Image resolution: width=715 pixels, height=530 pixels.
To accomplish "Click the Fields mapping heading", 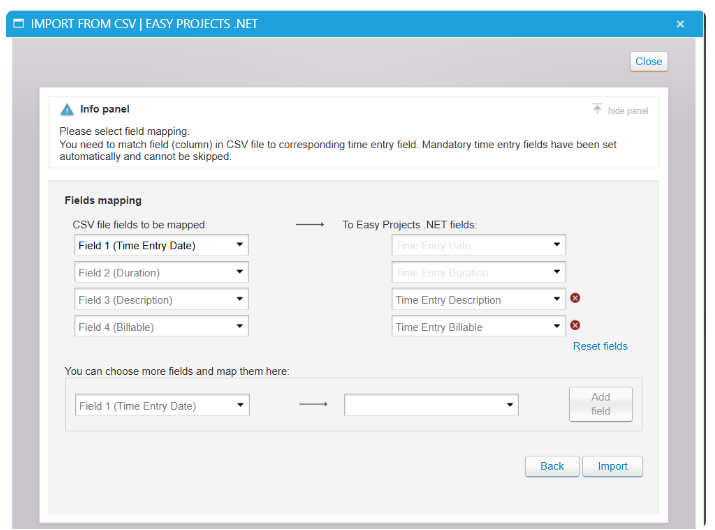I will 103,200.
